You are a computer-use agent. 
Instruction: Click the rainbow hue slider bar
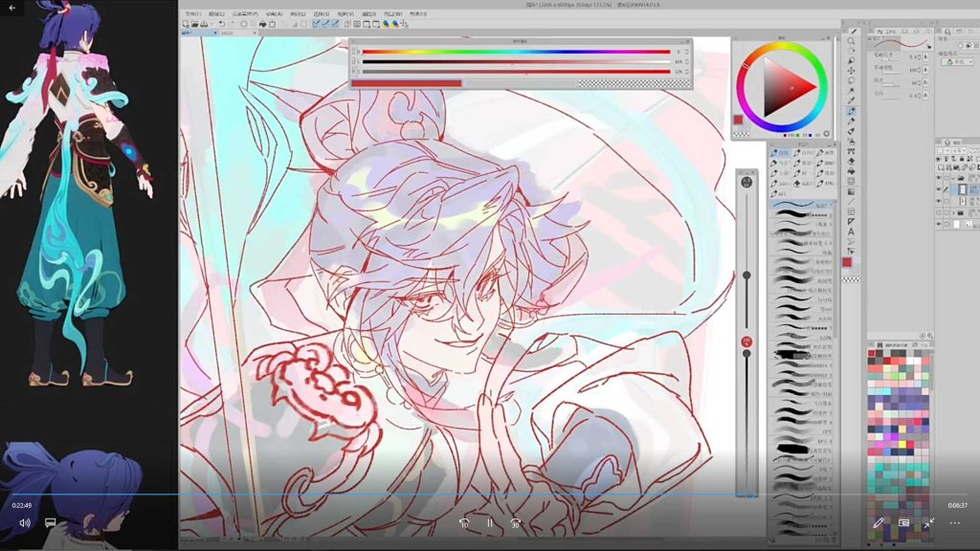tap(516, 52)
